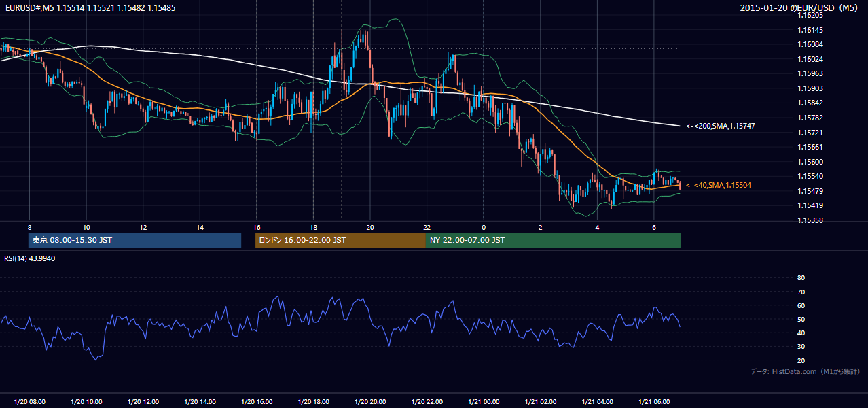Click price axis value 1.15419
The height and width of the screenshot is (408, 868).
810,205
